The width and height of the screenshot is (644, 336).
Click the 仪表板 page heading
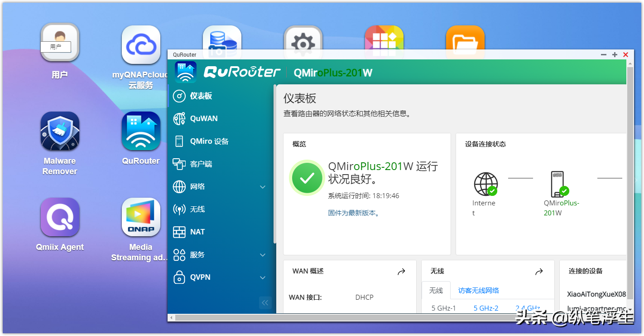(x=300, y=98)
